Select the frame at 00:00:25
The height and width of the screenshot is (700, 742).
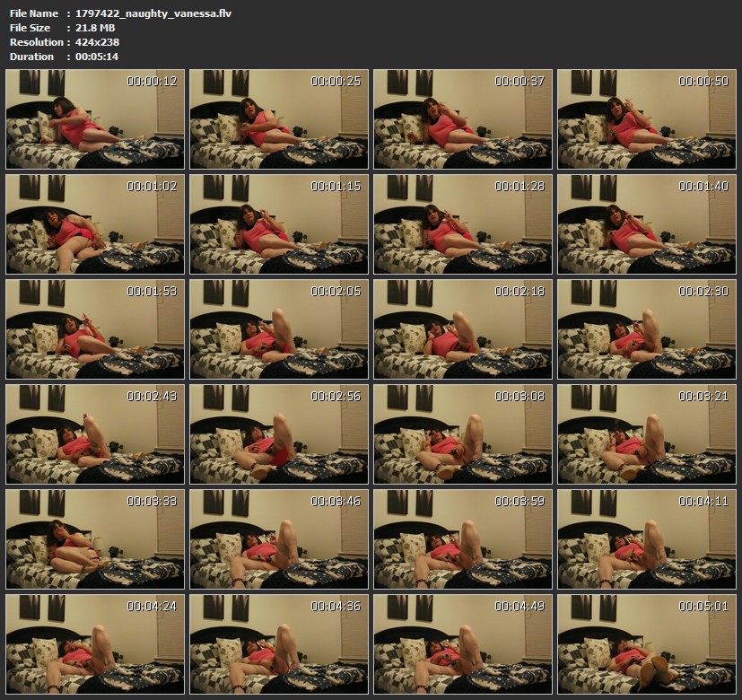(x=279, y=119)
